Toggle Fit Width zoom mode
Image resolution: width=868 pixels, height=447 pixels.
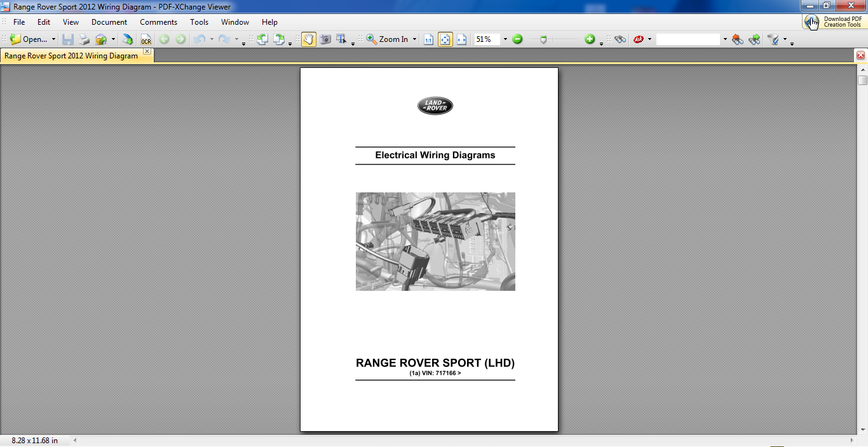(461, 39)
